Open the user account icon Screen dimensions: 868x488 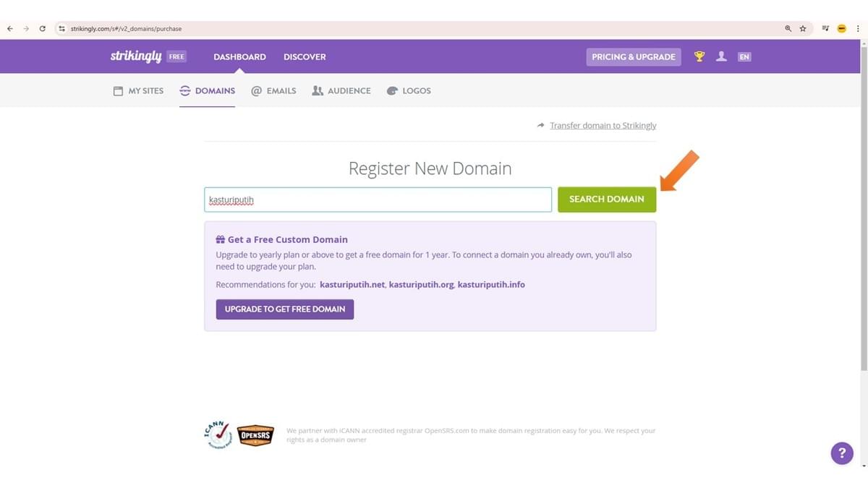[721, 56]
